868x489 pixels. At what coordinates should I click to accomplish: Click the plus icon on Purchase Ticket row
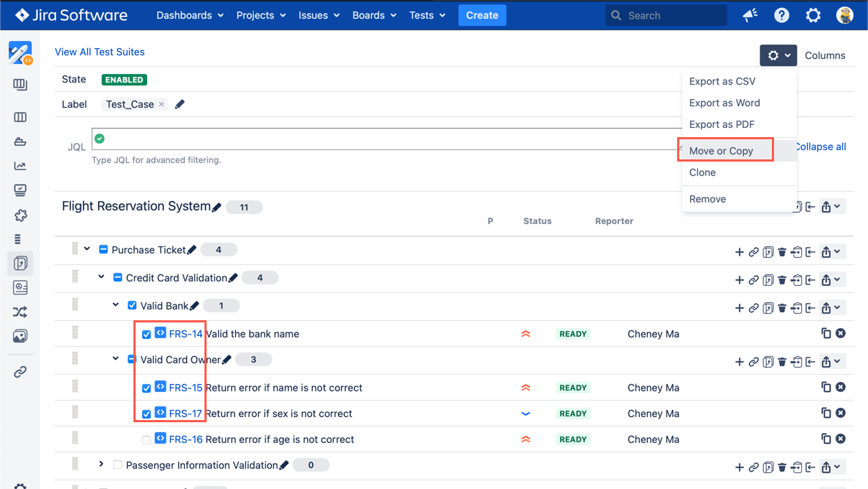(740, 252)
